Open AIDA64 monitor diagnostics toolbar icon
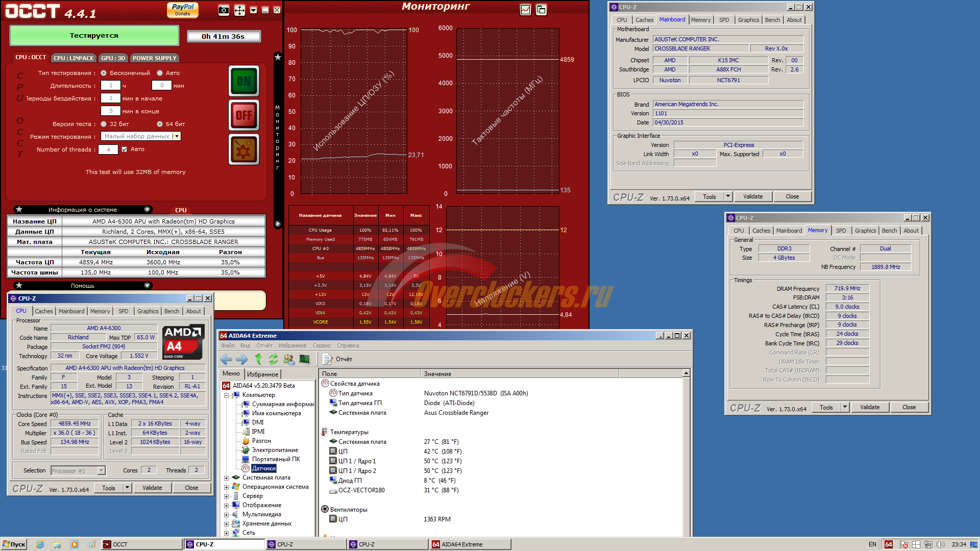The width and height of the screenshot is (980, 551). 305,359
